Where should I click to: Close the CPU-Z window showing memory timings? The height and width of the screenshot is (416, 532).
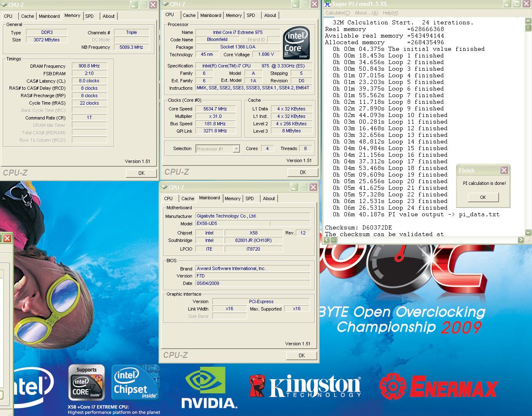(x=153, y=5)
